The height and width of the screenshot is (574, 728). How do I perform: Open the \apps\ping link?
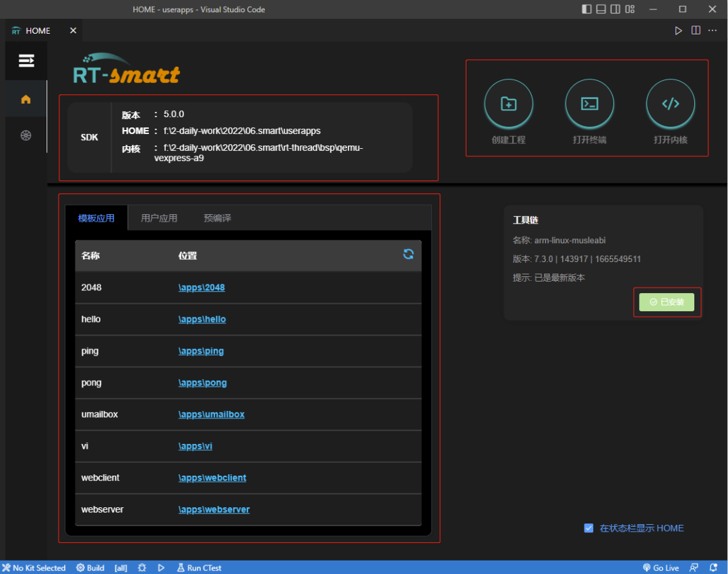pos(201,351)
